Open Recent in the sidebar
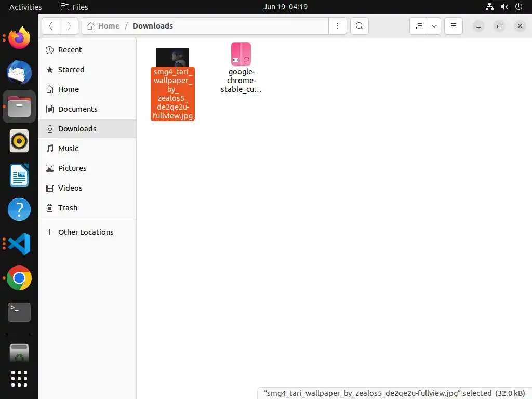The width and height of the screenshot is (532, 399). [87, 50]
